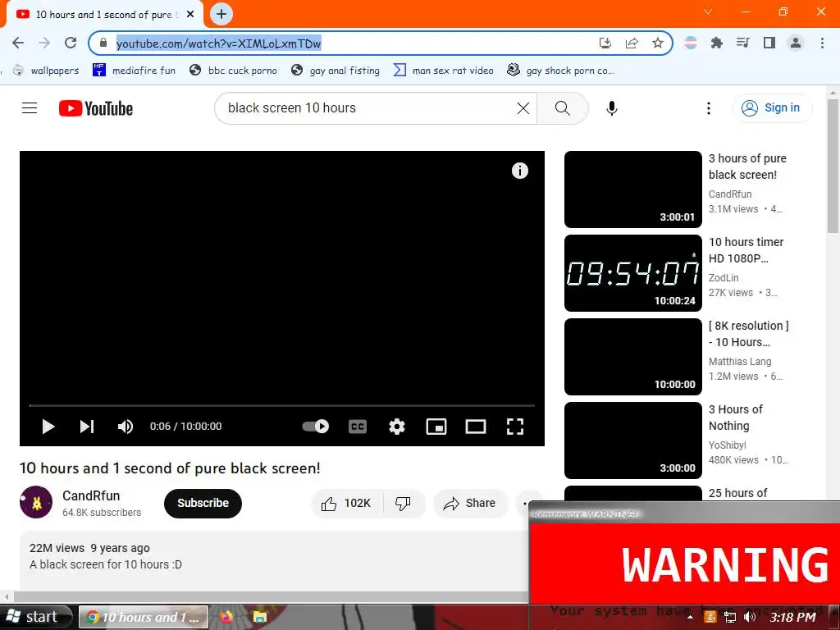Enable miniplayer mode
Image resolution: width=840 pixels, height=630 pixels.
[x=436, y=427]
